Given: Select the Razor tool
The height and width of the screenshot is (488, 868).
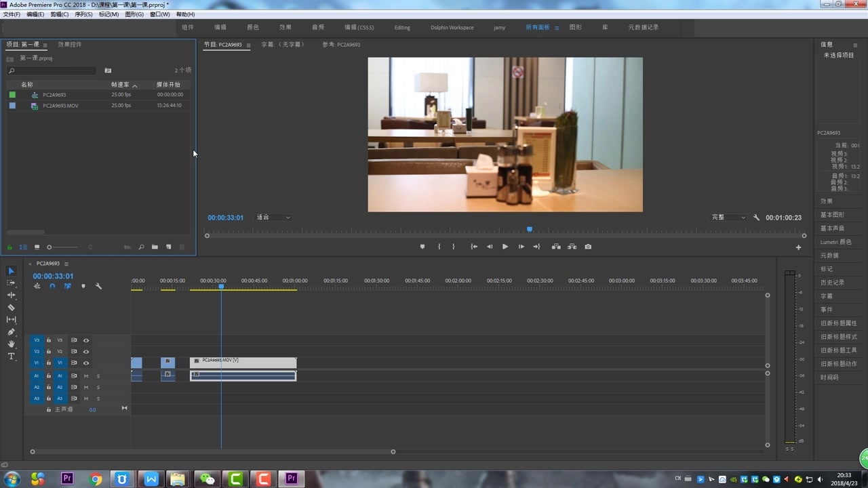Looking at the screenshot, I should 11,308.
